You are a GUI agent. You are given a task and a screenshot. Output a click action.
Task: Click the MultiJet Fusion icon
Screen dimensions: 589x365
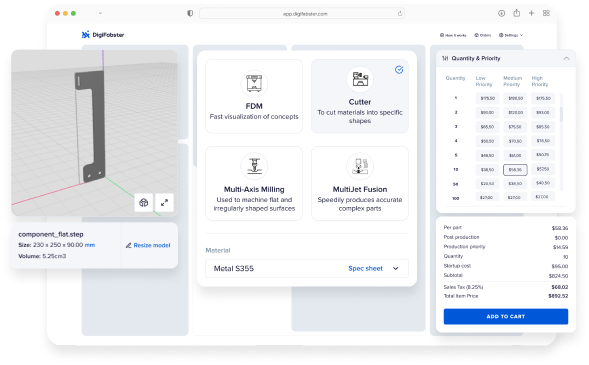pos(360,166)
